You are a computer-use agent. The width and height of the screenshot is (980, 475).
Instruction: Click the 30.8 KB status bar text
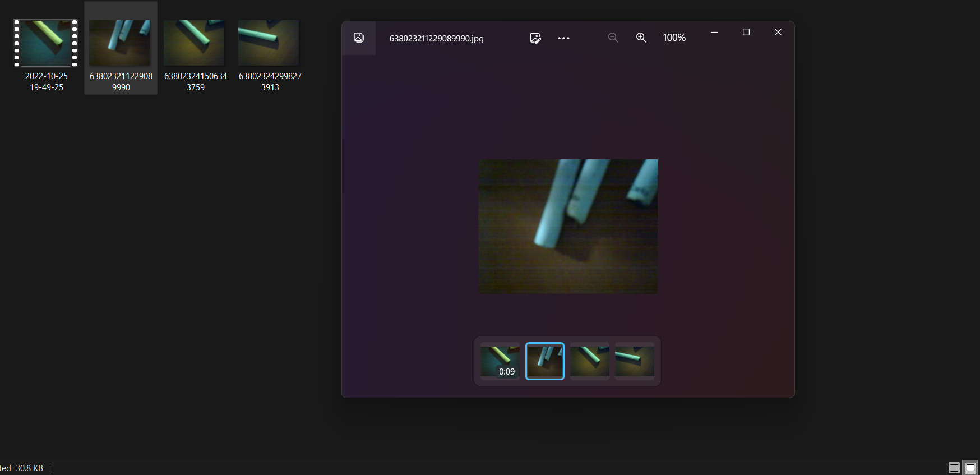[29, 468]
